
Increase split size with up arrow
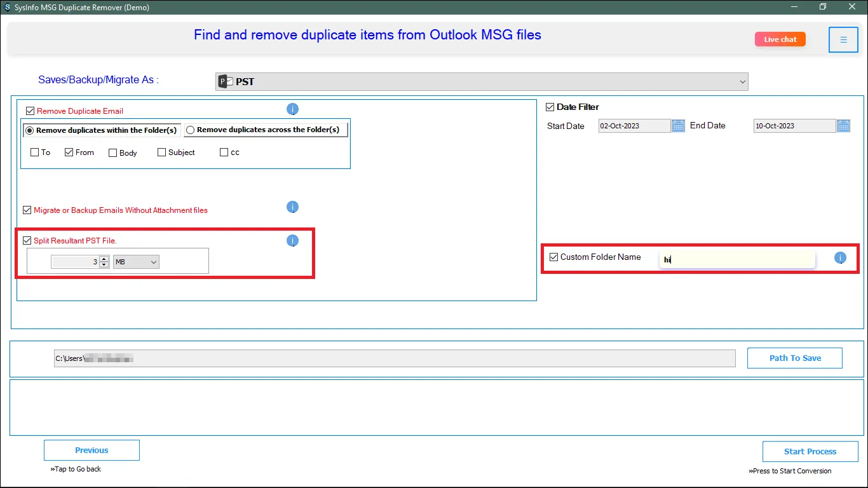104,259
